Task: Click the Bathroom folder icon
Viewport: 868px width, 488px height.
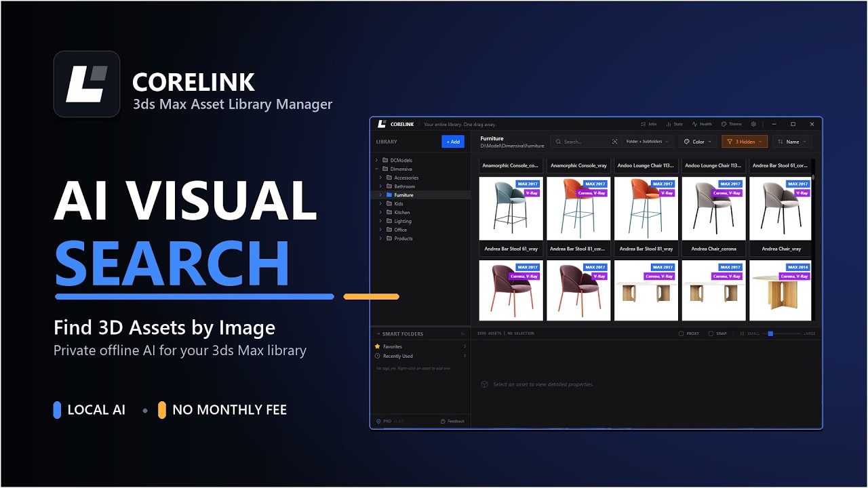Action: (389, 186)
